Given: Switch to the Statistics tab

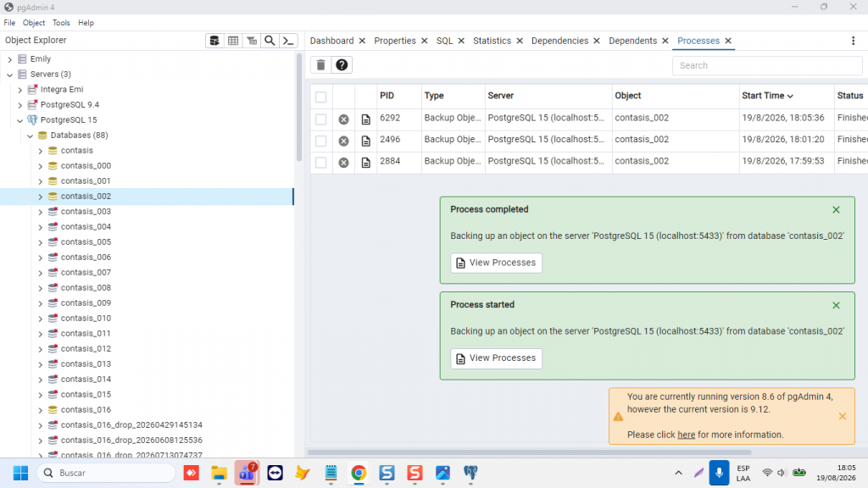Looking at the screenshot, I should pyautogui.click(x=492, y=41).
